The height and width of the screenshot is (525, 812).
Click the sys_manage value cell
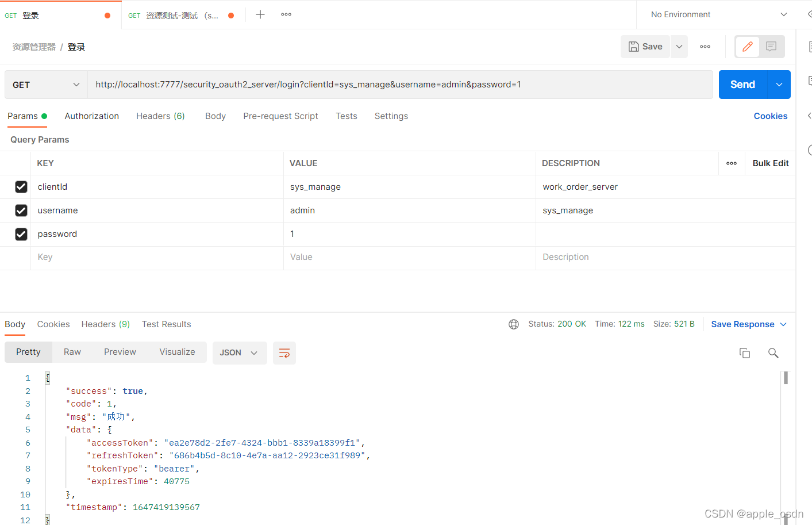tap(410, 187)
